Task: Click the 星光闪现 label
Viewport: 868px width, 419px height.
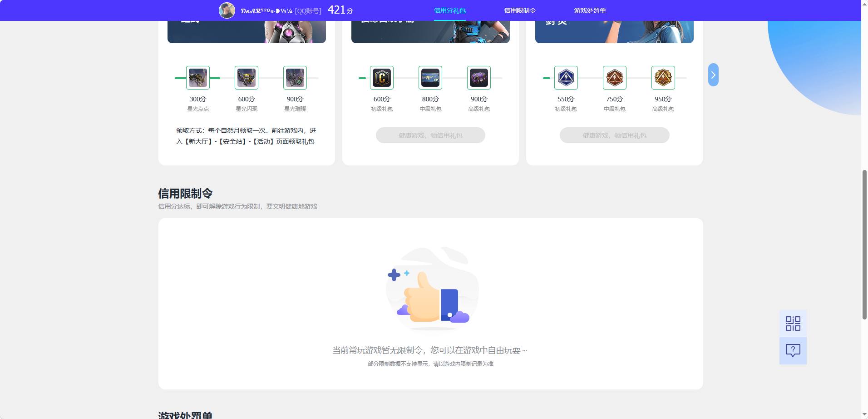Action: 247,109
